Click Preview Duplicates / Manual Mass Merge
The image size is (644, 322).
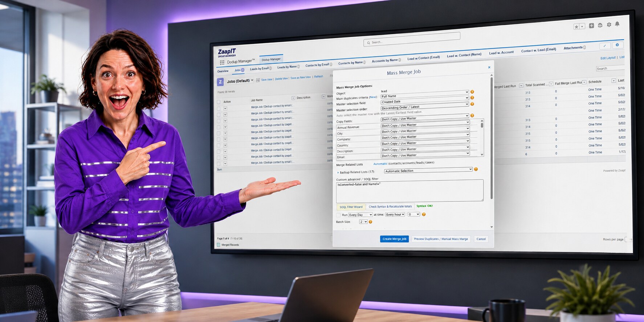441,239
